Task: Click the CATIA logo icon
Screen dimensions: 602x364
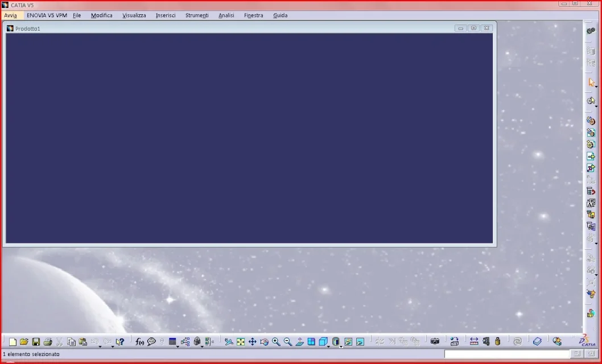Action: coord(587,341)
